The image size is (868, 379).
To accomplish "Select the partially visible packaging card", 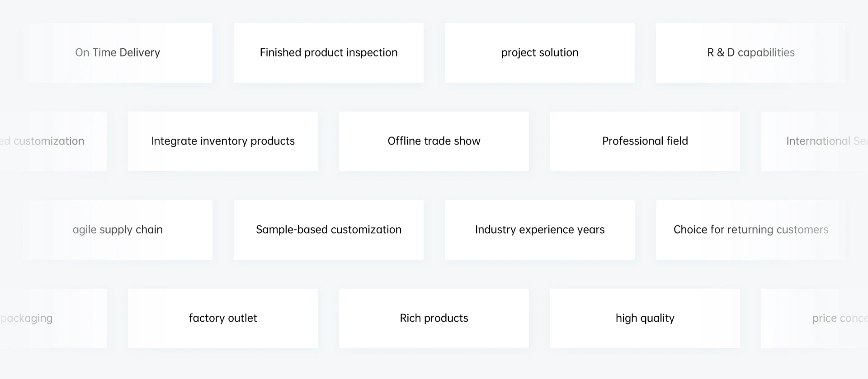I will (53, 318).
